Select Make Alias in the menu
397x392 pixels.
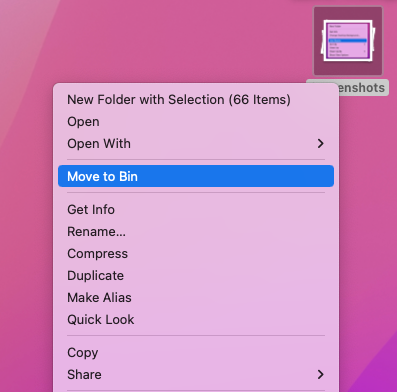pyautogui.click(x=196, y=298)
